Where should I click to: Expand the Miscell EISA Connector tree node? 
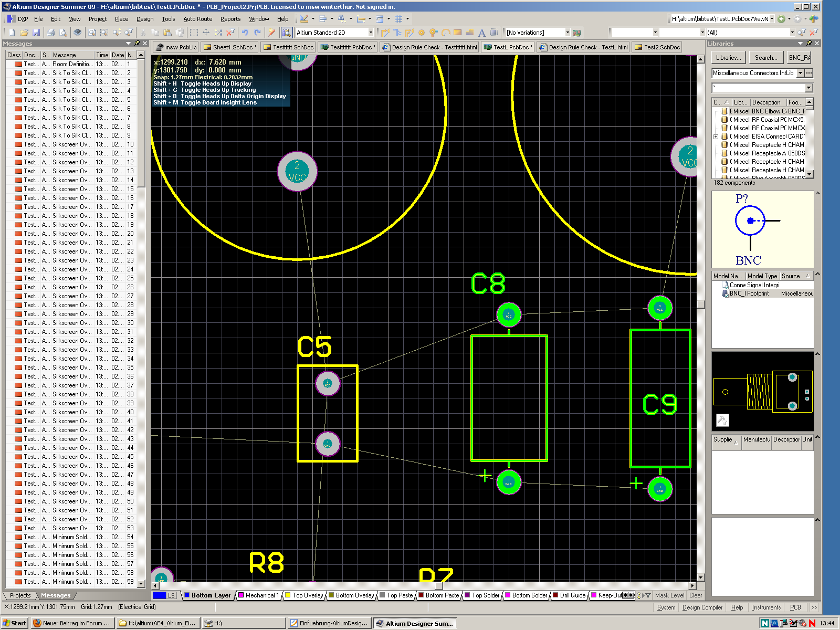coord(716,136)
